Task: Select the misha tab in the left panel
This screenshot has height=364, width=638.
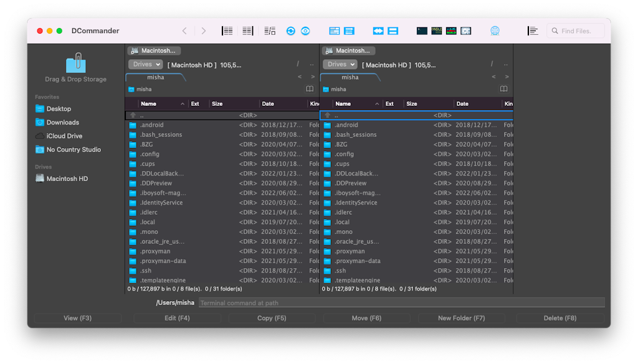Action: click(156, 77)
